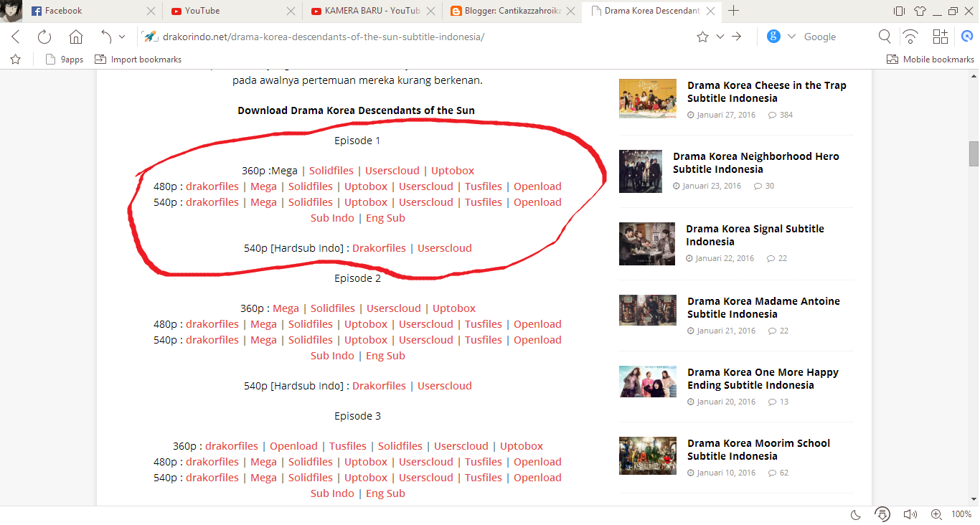
Task: Click Episode 2 360p Mega link
Action: click(286, 308)
